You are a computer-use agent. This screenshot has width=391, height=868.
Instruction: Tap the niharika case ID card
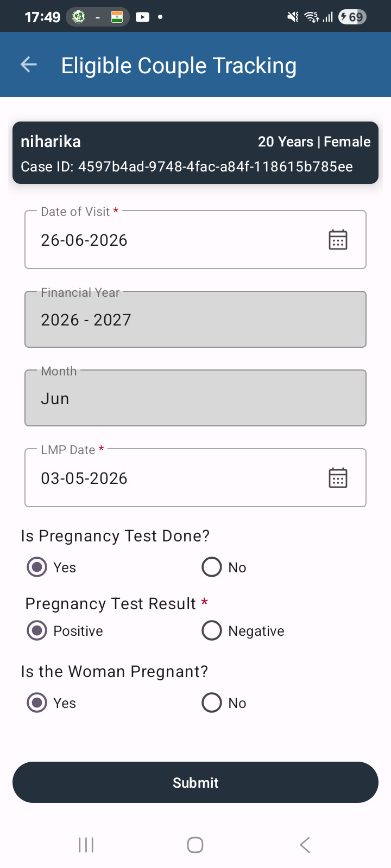195,153
